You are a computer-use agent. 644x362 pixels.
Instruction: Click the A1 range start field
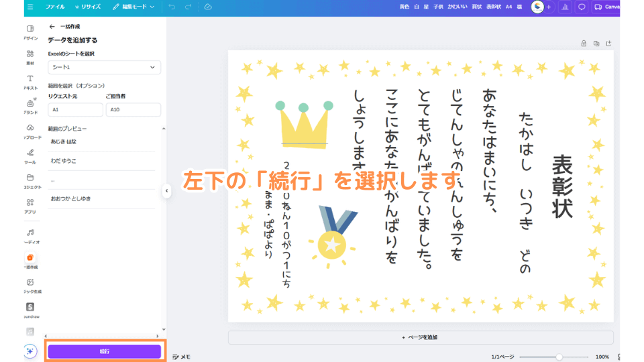pyautogui.click(x=74, y=109)
